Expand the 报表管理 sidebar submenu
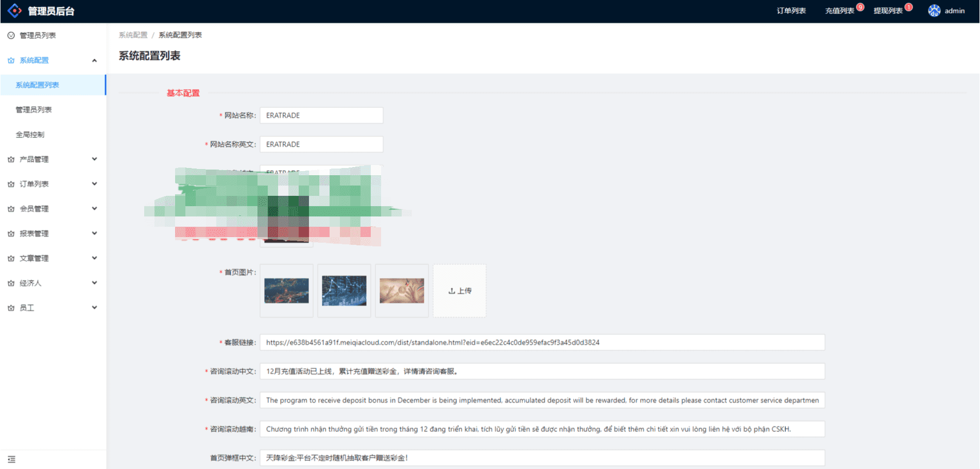The height and width of the screenshot is (469, 980). pos(94,233)
